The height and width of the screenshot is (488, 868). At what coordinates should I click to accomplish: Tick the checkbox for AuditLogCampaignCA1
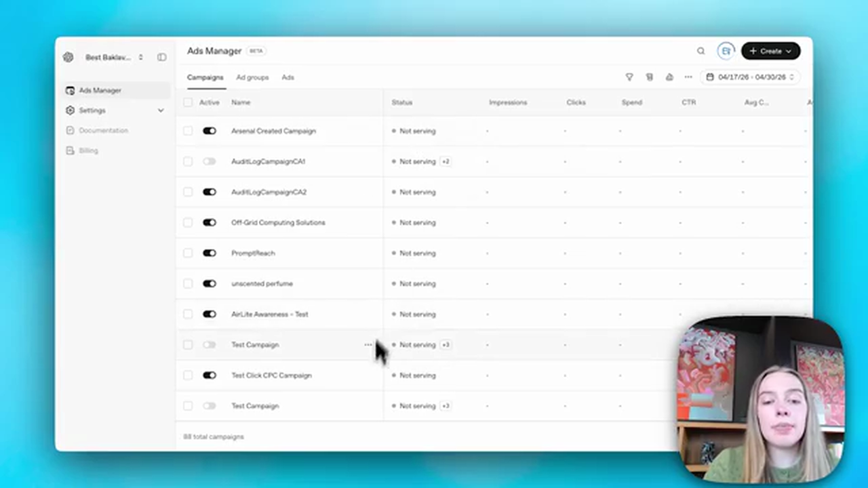188,161
